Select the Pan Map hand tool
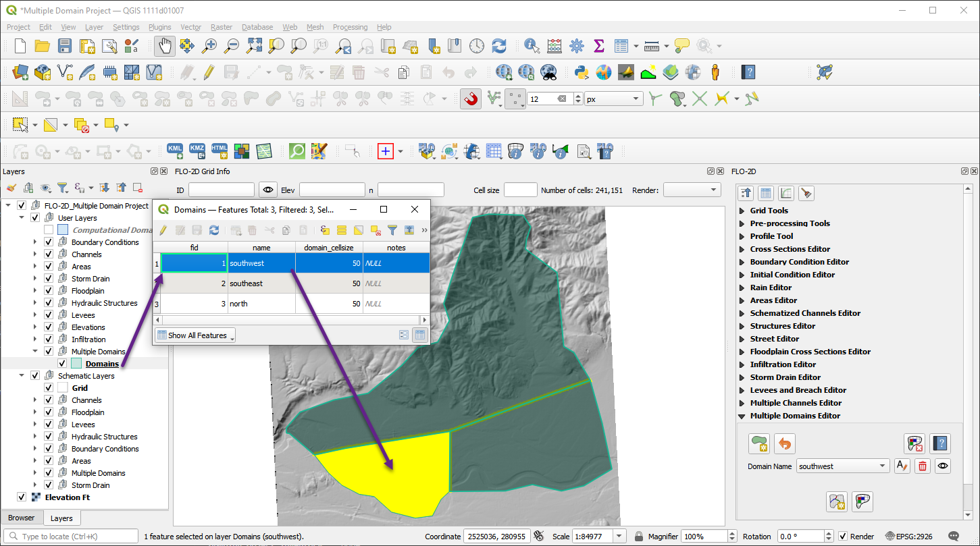980x546 pixels. coord(165,46)
